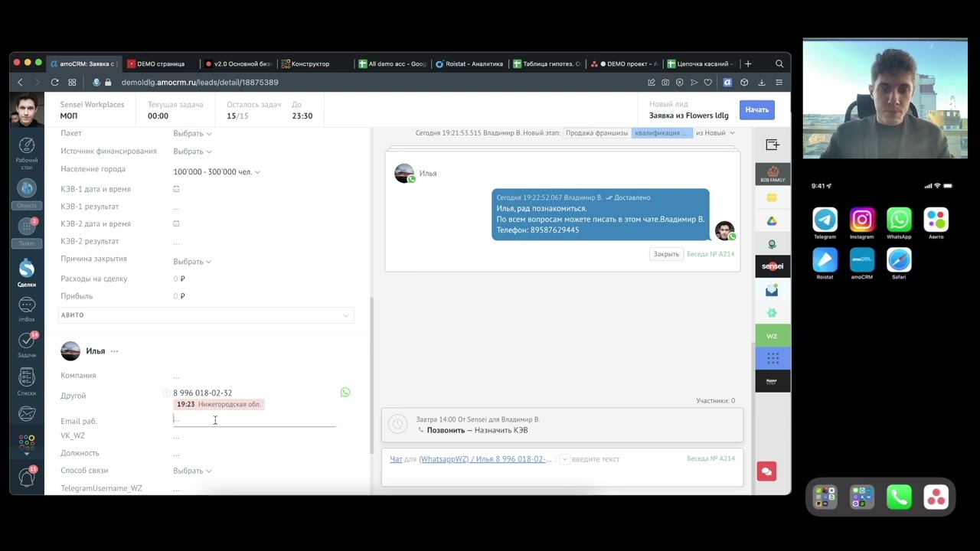Screen dimensions: 980x551
Task: Click Расходы на сделку value field
Action: coord(179,279)
